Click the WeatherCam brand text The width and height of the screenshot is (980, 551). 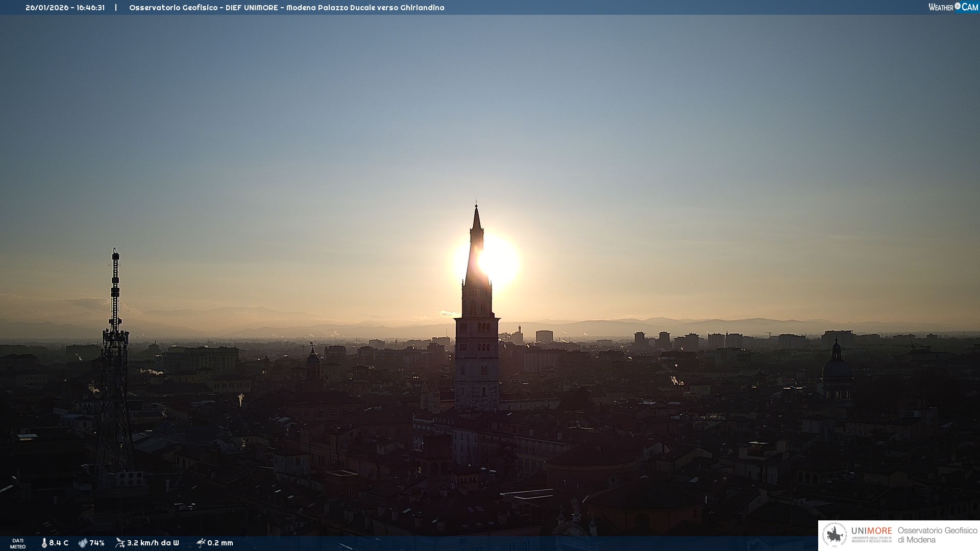click(953, 7)
